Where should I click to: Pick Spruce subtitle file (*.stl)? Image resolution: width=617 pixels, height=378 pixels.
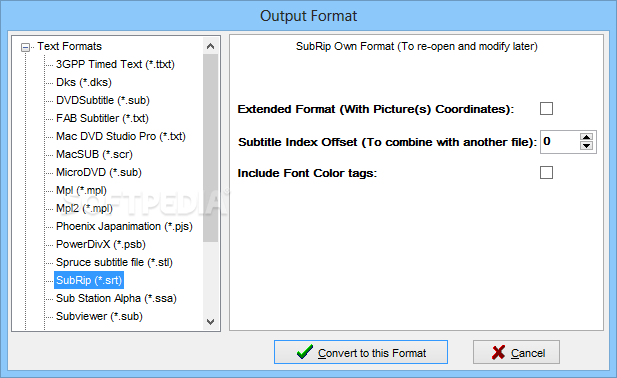click(x=115, y=262)
